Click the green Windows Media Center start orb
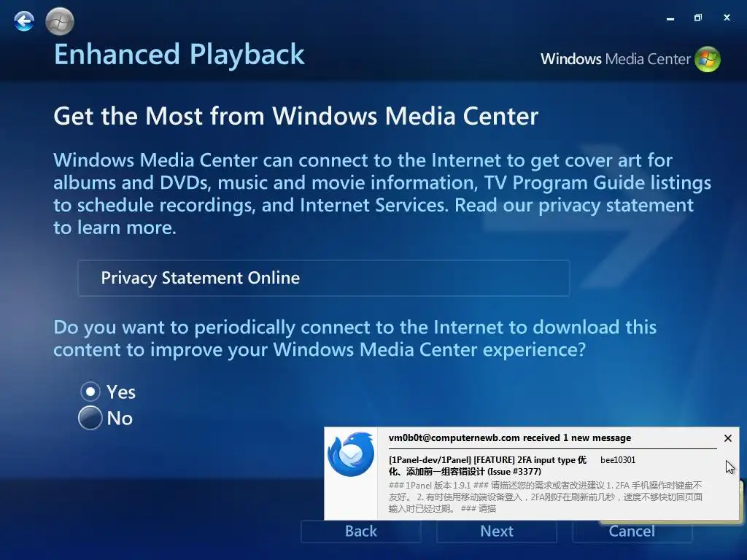 pos(60,21)
